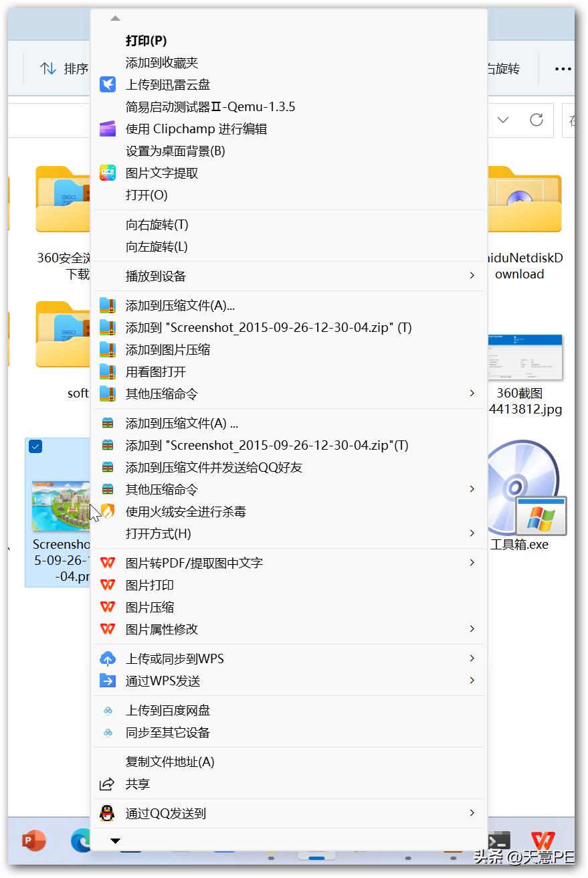Screen dimensions: 588x878
Task: Click the Huorong flame icon beside 使用火绒安全进行杀毒
Action: point(108,511)
